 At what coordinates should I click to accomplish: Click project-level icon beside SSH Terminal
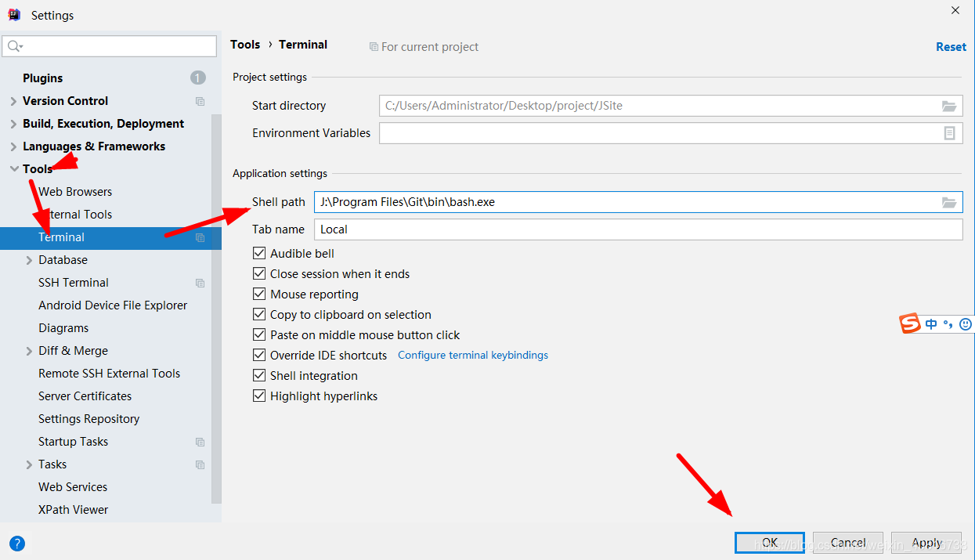[x=200, y=283]
